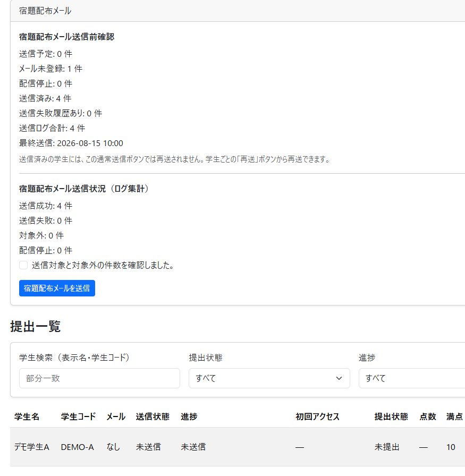Focus the 学生検索 部分一致 input field
This screenshot has height=476, width=465.
(x=99, y=378)
